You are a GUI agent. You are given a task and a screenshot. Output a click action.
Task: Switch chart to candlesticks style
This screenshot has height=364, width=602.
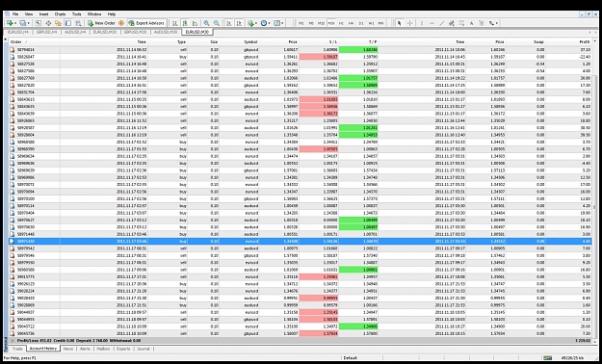185,23
